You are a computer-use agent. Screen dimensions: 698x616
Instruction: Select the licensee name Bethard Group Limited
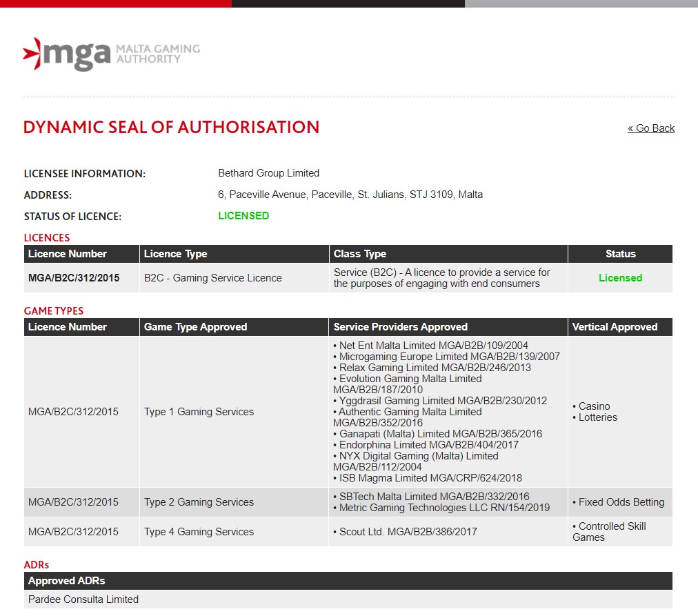[x=268, y=173]
